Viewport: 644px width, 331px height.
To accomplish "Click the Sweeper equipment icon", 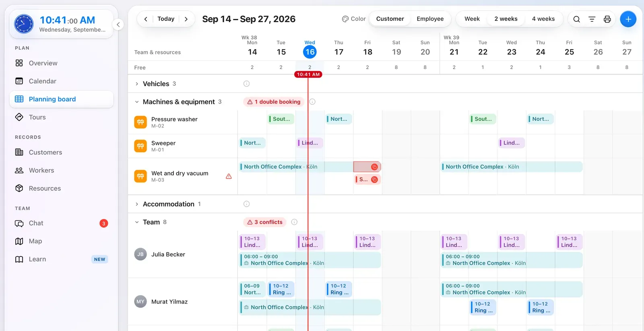I will click(x=140, y=146).
